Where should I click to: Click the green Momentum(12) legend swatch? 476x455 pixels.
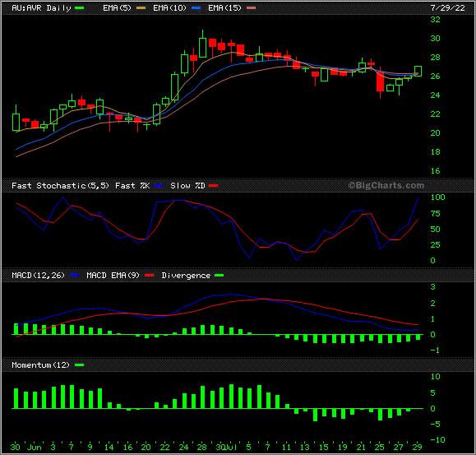tap(79, 365)
